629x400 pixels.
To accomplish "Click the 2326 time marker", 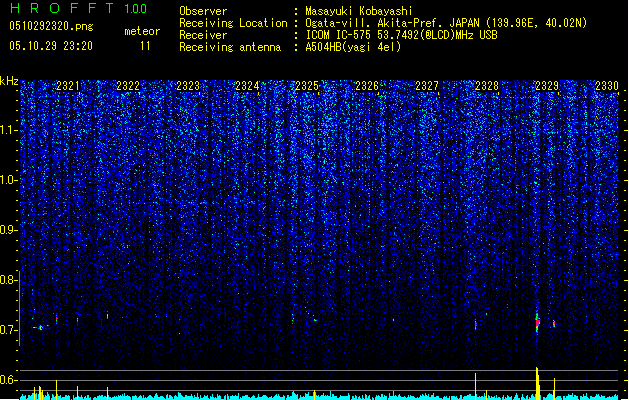I will (367, 86).
